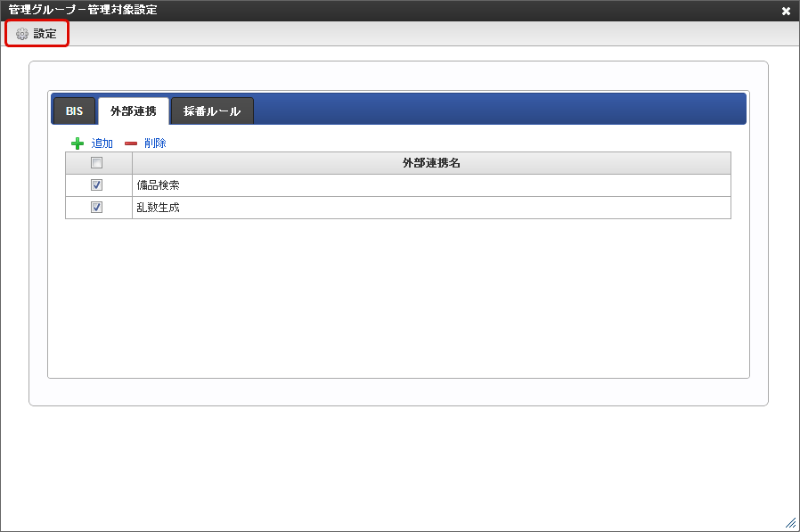Click the gear icon beside 設定
Image resolution: width=800 pixels, height=532 pixels.
[x=22, y=34]
